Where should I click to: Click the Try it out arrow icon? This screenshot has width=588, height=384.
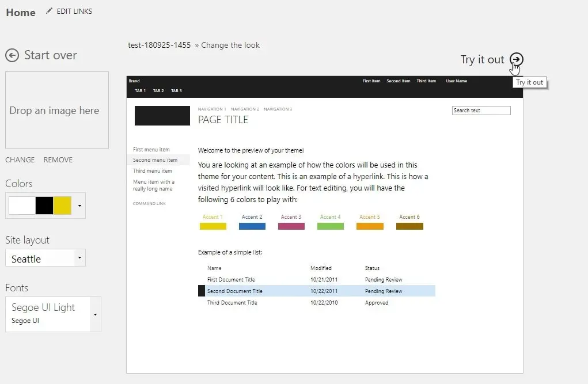pos(517,59)
